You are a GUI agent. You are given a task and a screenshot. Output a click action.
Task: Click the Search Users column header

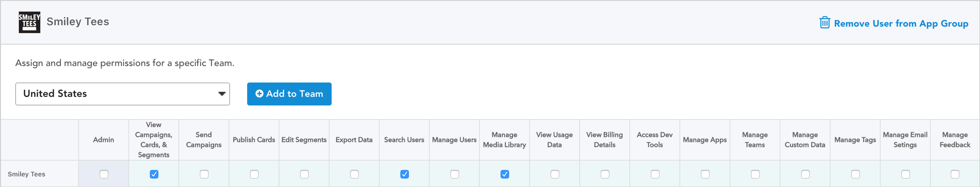point(404,140)
